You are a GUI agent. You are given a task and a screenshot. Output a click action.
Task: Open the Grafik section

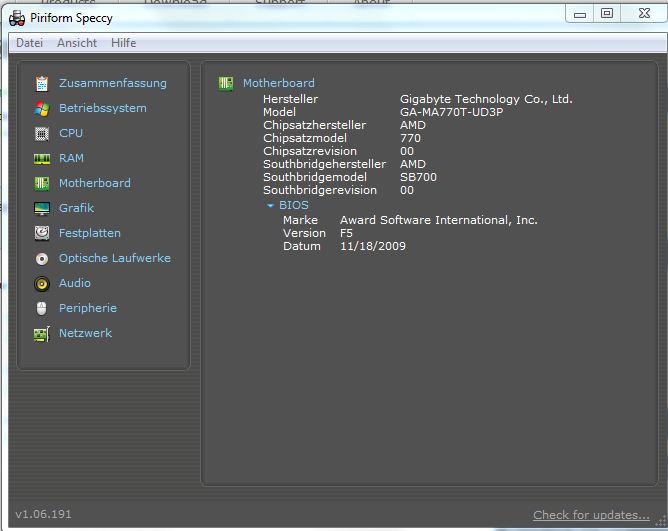coord(76,208)
